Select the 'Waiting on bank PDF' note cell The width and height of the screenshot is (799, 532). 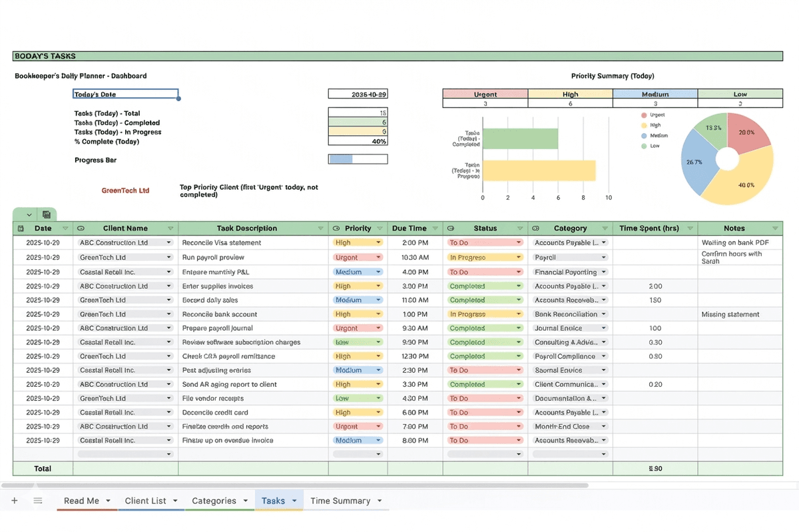pos(740,243)
